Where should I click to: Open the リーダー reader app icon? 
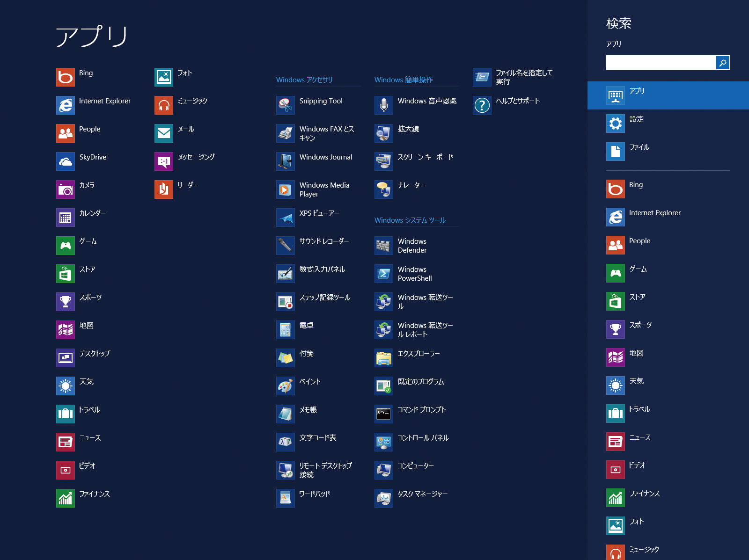pyautogui.click(x=164, y=189)
